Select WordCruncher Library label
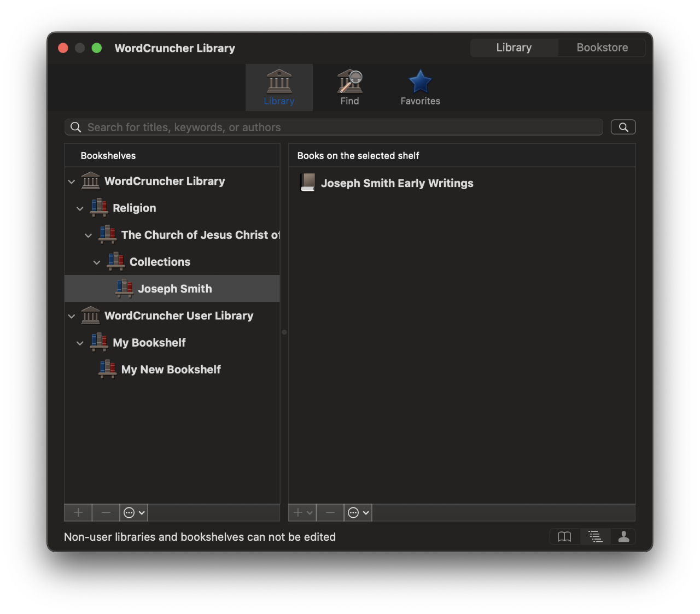This screenshot has width=700, height=614. [165, 181]
